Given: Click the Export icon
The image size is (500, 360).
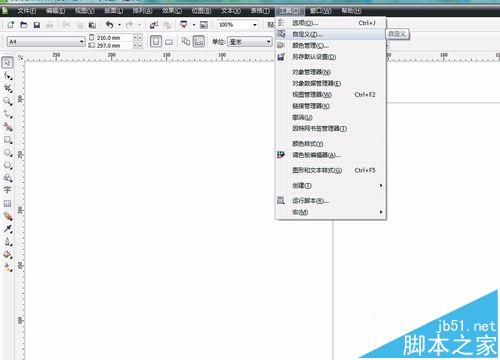Looking at the screenshot, I should point(167,25).
